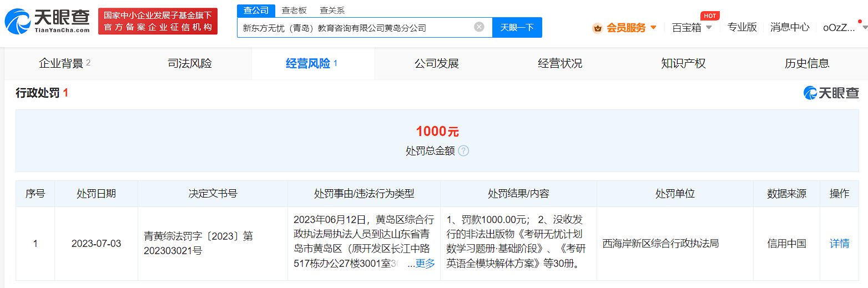Clear the search box with the X icon
Viewport: 868px width, 288px height.
[x=479, y=27]
